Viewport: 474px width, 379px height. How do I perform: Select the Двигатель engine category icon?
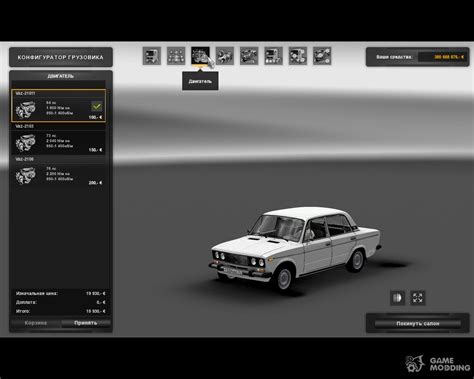point(200,56)
